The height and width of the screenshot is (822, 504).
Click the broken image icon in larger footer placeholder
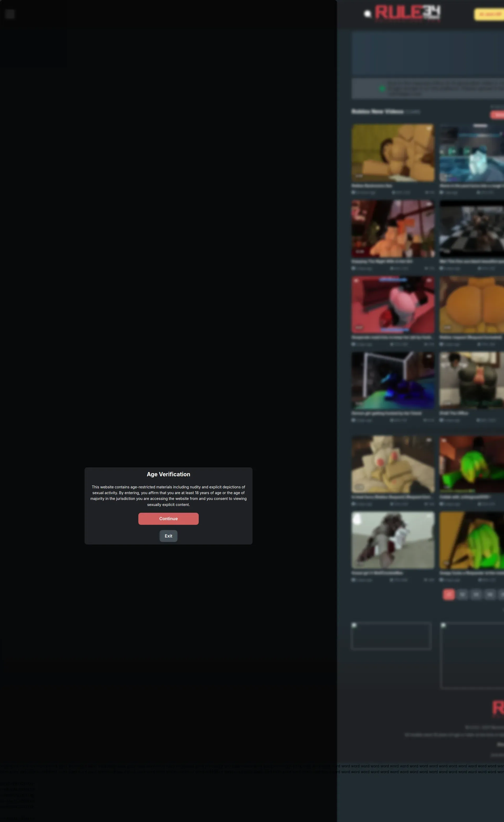click(443, 625)
